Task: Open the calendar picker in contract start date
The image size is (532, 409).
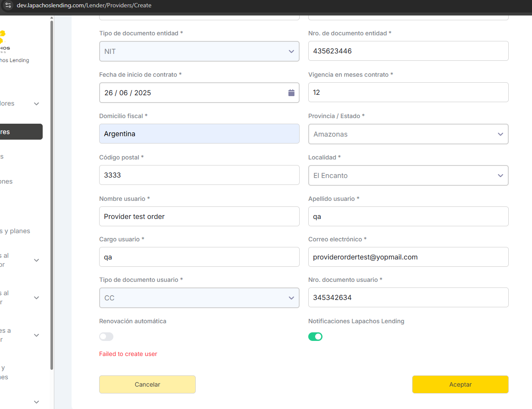Action: (x=291, y=93)
